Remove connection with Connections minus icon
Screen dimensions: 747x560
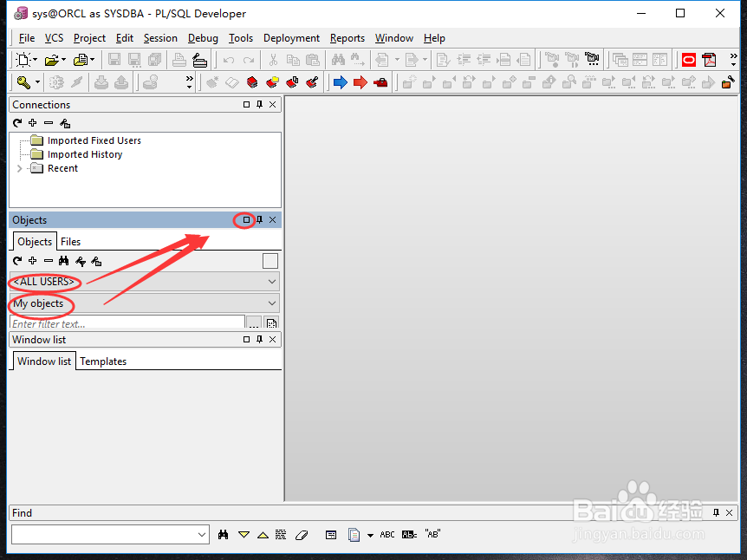49,123
